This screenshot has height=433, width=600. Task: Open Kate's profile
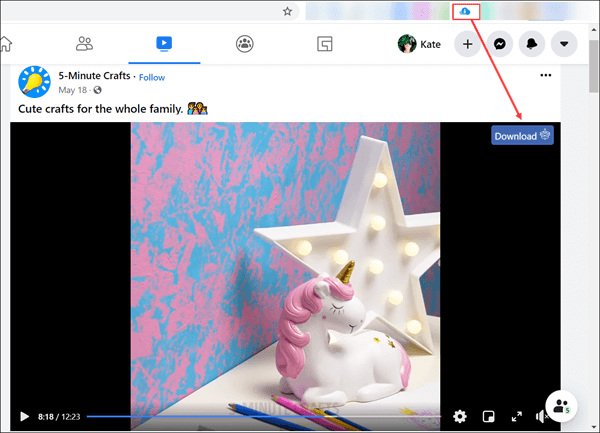tap(421, 44)
